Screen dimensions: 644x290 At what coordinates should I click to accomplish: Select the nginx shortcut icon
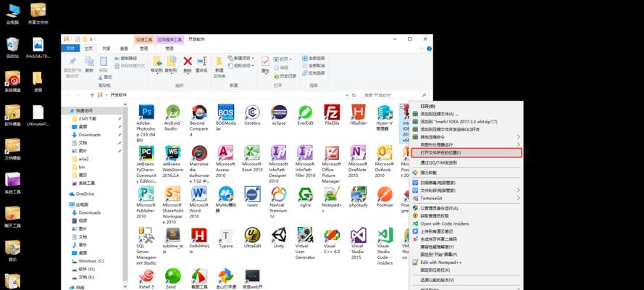coord(305,194)
